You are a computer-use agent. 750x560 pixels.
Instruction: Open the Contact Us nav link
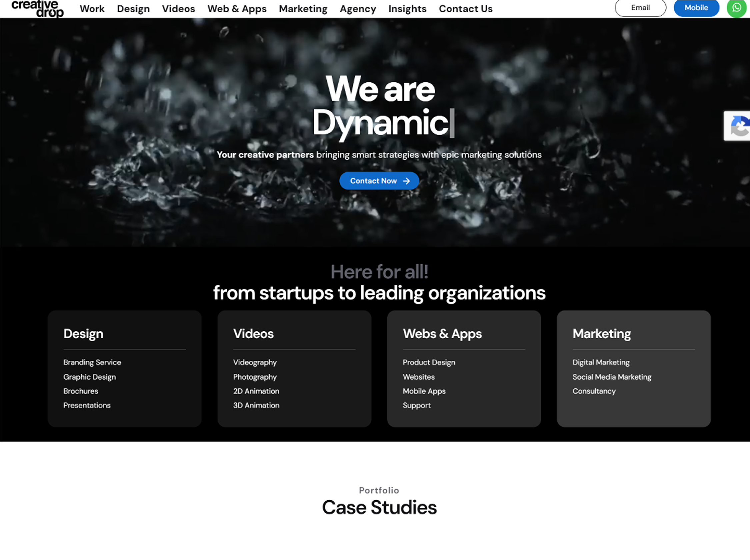point(466,8)
